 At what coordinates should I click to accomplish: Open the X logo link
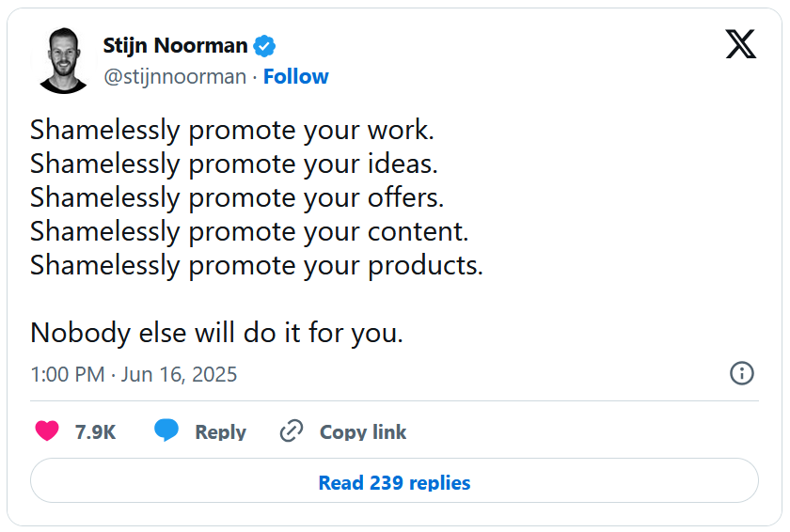(x=741, y=44)
